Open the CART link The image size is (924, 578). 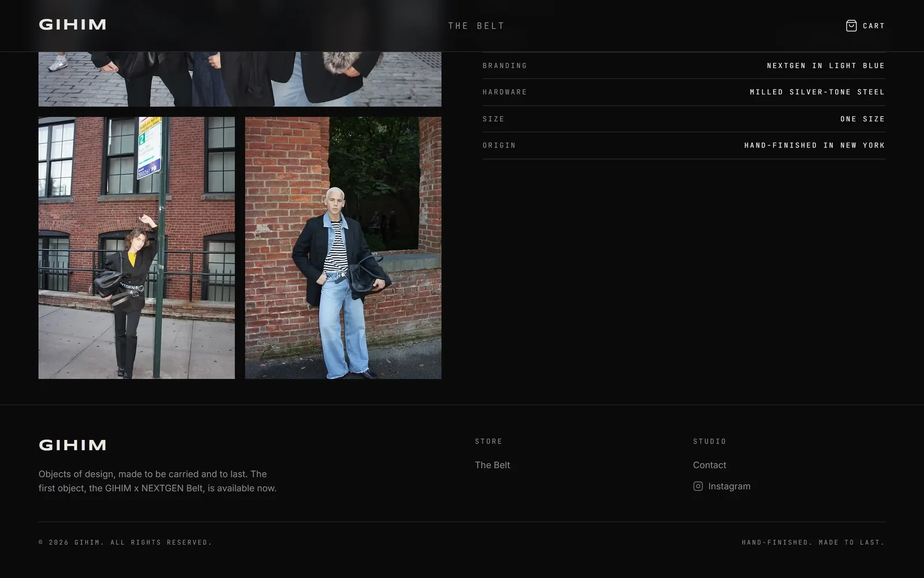(x=865, y=25)
